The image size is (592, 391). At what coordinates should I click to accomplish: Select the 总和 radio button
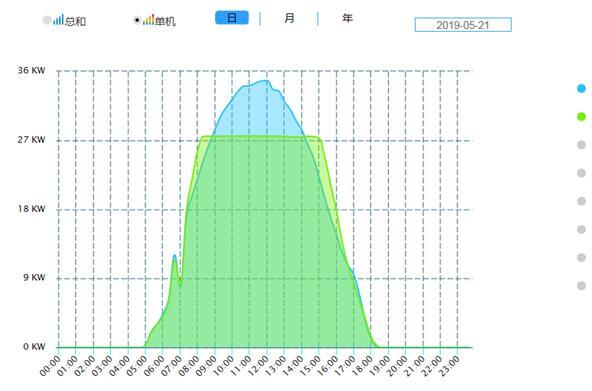tap(47, 20)
